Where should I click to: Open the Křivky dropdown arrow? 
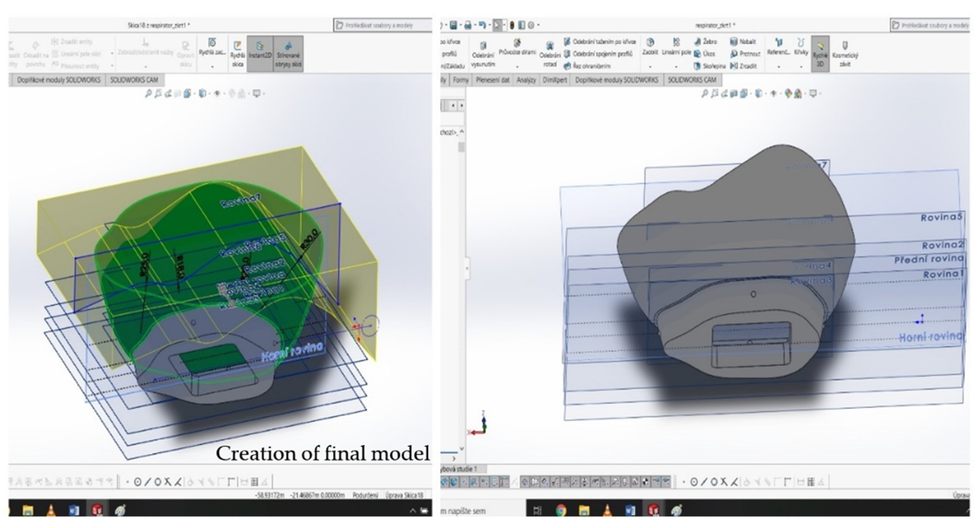[801, 66]
